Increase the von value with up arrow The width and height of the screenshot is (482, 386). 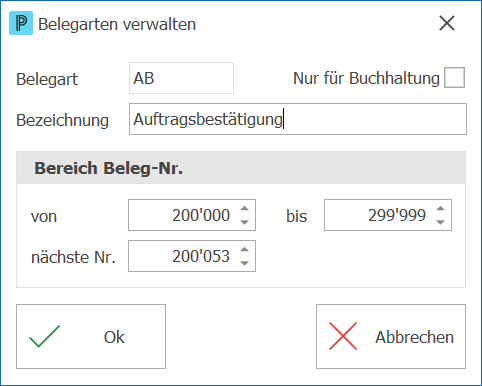tap(245, 209)
